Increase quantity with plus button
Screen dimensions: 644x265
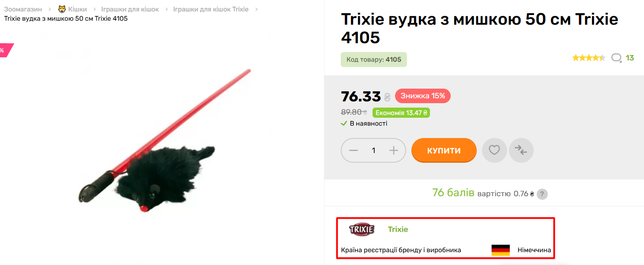(394, 150)
